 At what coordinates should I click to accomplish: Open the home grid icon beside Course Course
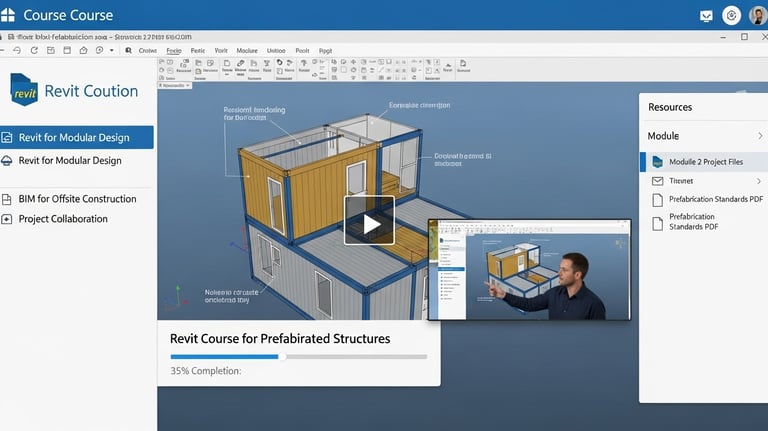(7, 15)
